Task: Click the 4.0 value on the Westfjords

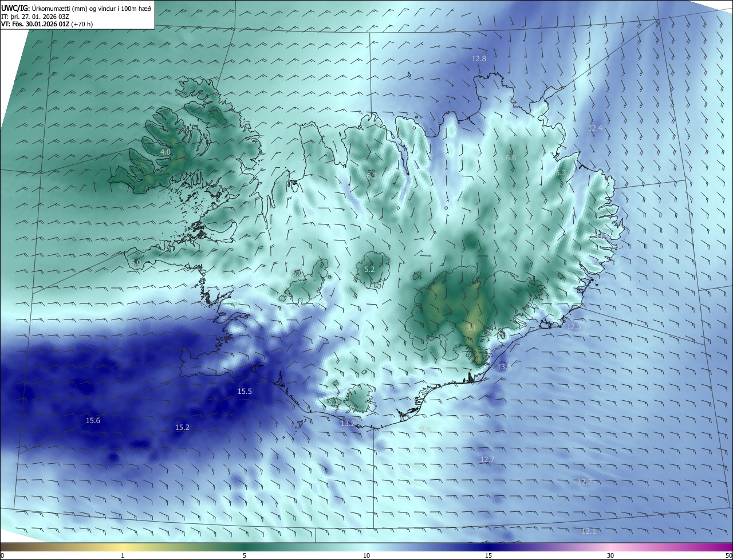Action: pos(165,152)
